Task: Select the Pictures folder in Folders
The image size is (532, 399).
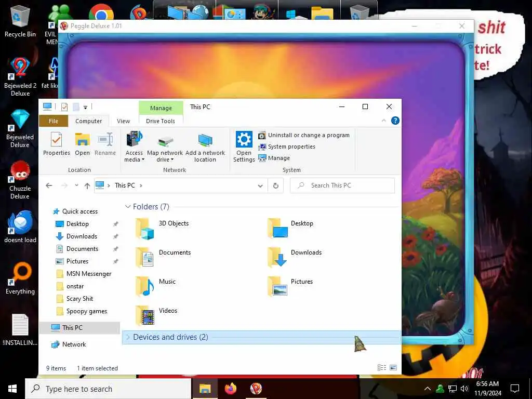Action: click(x=290, y=286)
